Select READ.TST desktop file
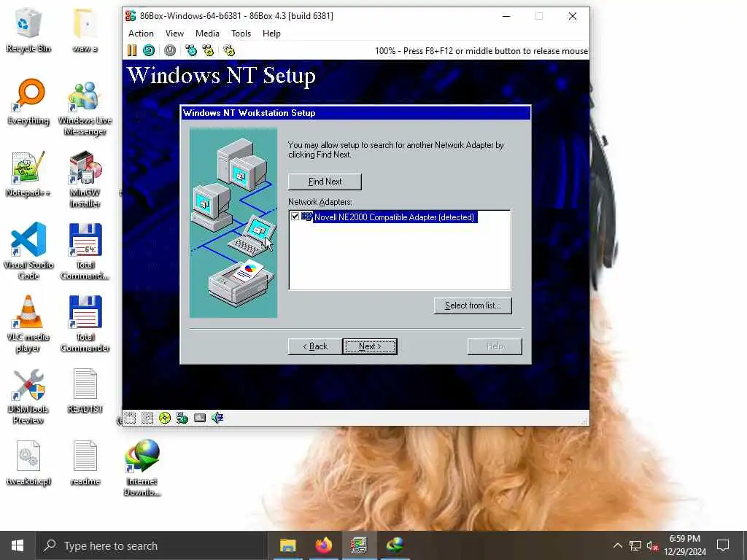 click(x=85, y=391)
